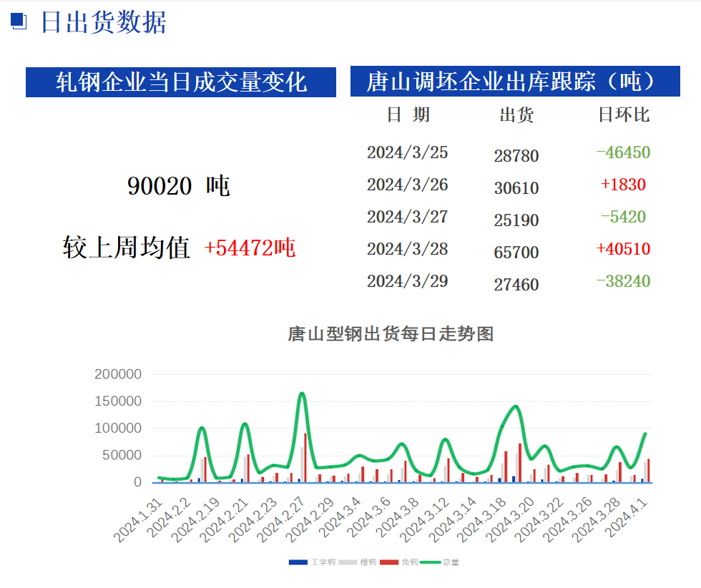Click the 唐山调坯企业出库跟踪 header banner
The width and height of the screenshot is (701, 588).
(514, 82)
